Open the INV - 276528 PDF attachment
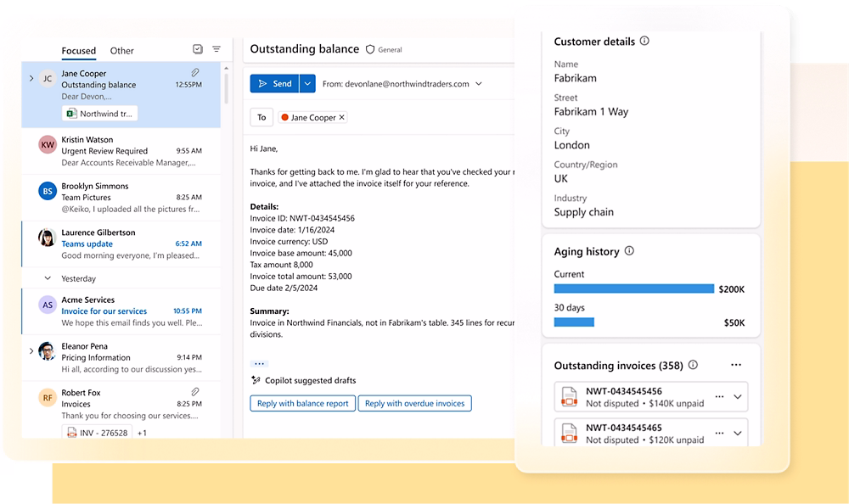 click(x=98, y=433)
